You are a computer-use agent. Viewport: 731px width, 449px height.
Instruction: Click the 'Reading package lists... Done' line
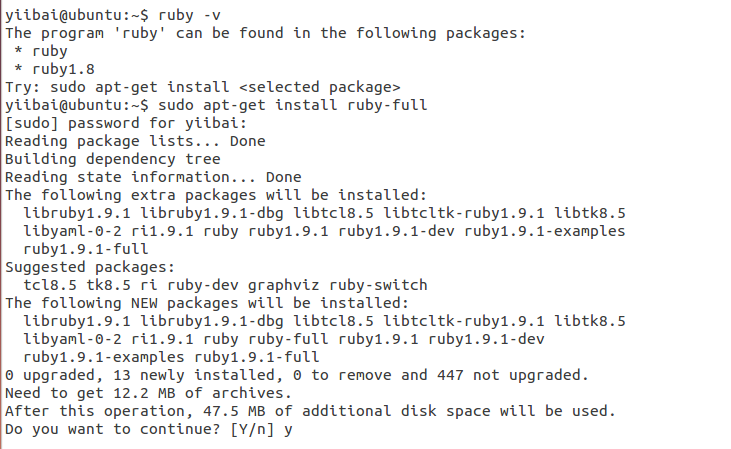(135, 141)
